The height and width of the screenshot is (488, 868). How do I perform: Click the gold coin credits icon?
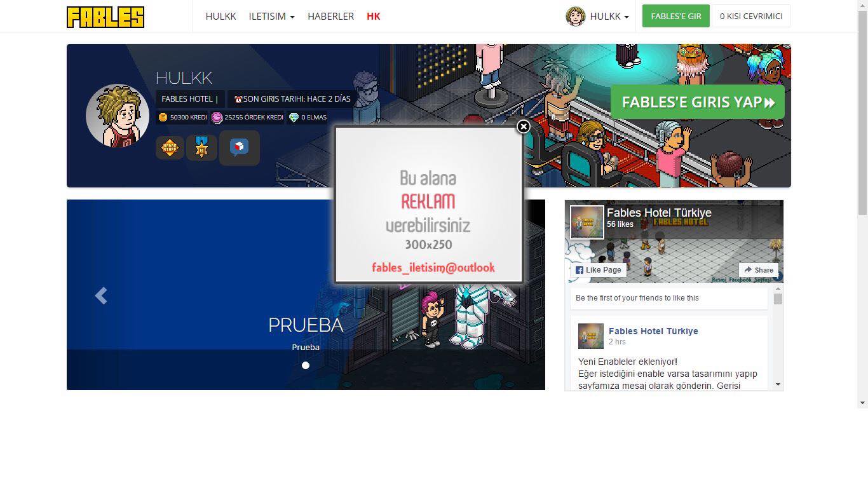coord(163,118)
